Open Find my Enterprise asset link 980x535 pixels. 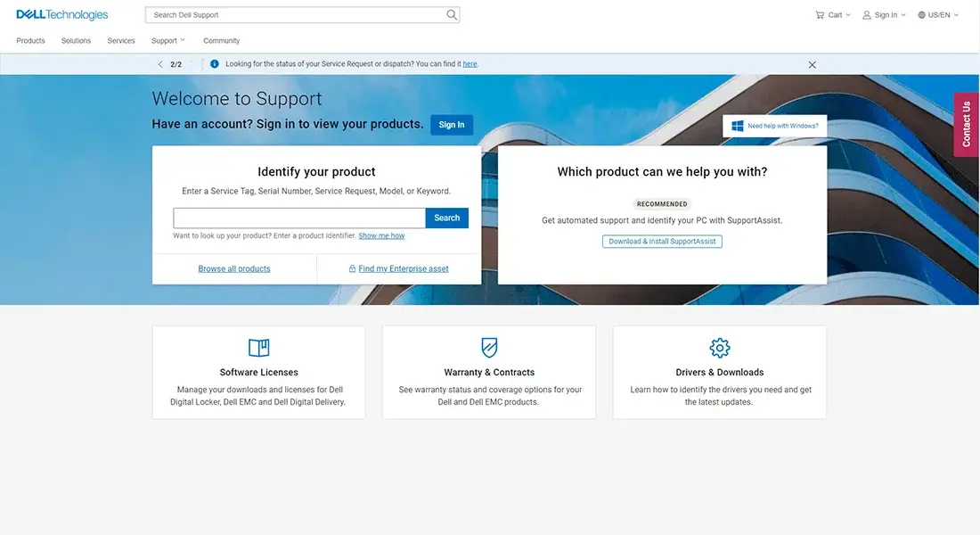(x=403, y=268)
